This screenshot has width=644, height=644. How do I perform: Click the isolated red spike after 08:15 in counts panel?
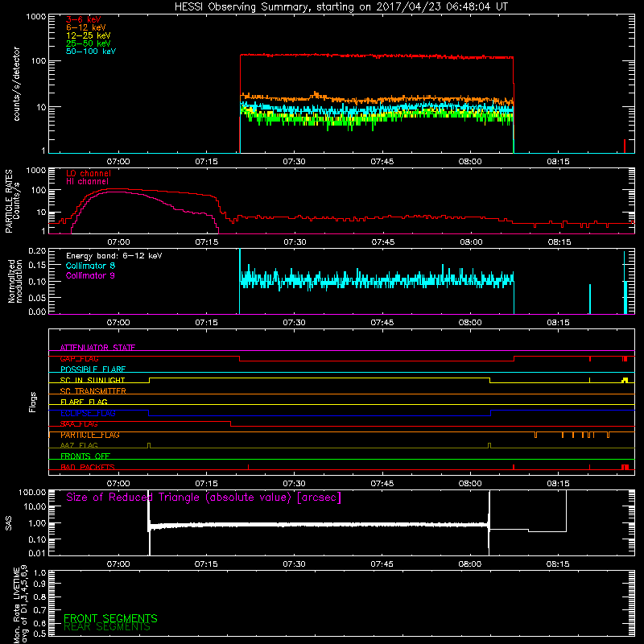pyautogui.click(x=625, y=147)
